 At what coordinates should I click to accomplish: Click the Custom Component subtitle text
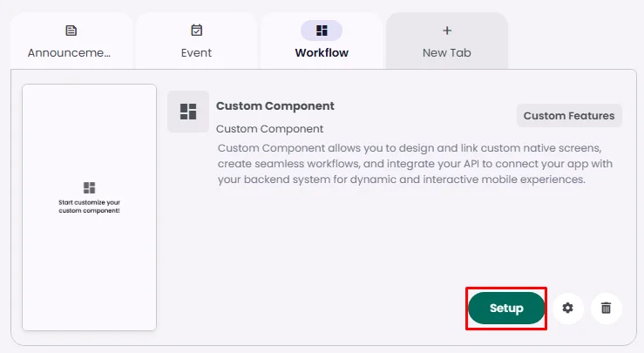tap(269, 129)
